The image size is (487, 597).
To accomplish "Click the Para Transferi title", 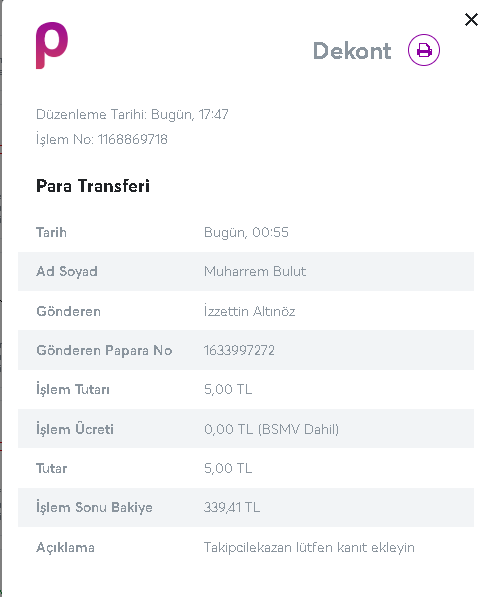I will (x=93, y=186).
